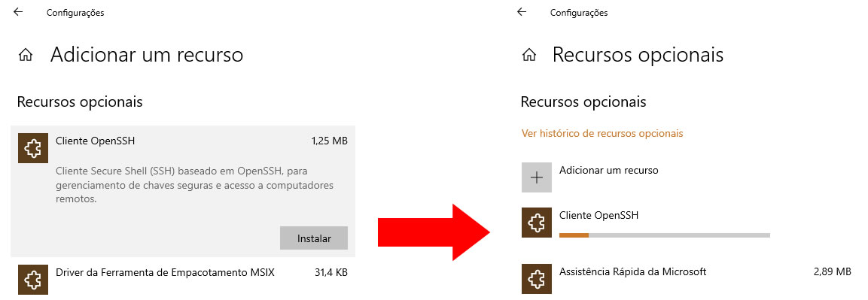Screen dimensions: 868x300
Task: Click the 1,25 MB size label
Action: (x=330, y=141)
